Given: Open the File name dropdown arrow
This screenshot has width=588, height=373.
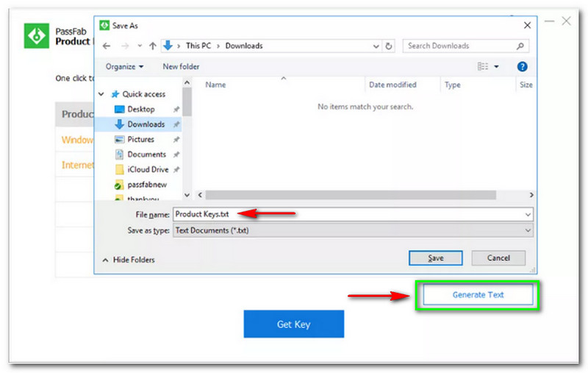Looking at the screenshot, I should [528, 215].
